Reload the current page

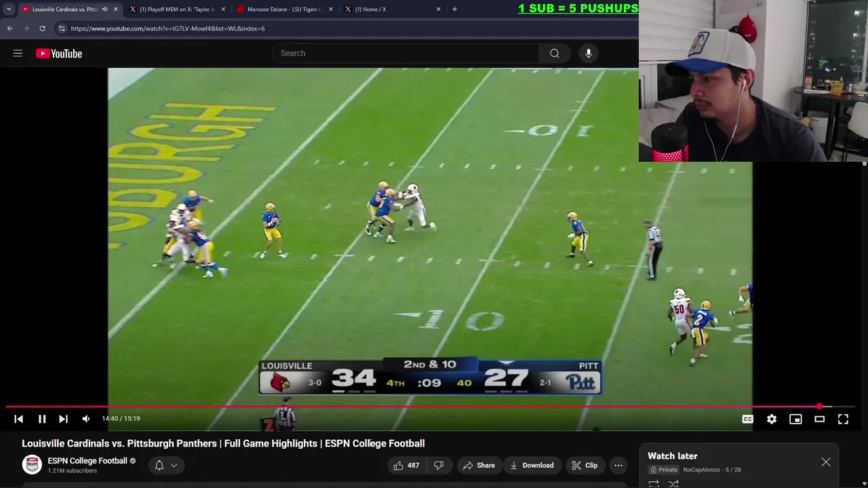(42, 28)
